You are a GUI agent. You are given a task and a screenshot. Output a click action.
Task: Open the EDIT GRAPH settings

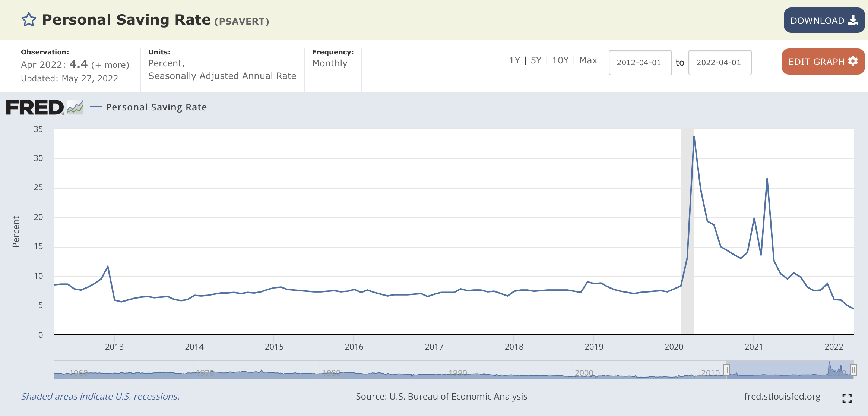coord(823,62)
